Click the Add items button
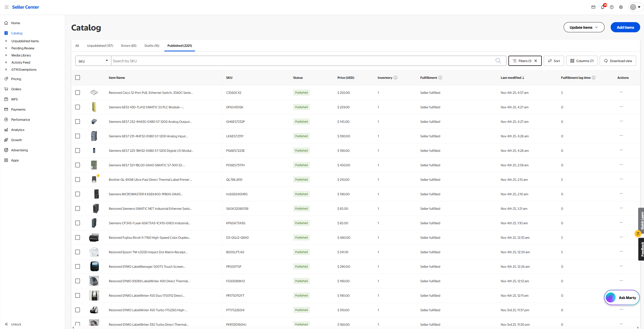The width and height of the screenshot is (644, 329). point(625,27)
